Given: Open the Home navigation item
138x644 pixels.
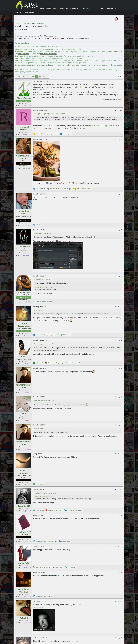Looking at the screenshot, I should 42,8.
